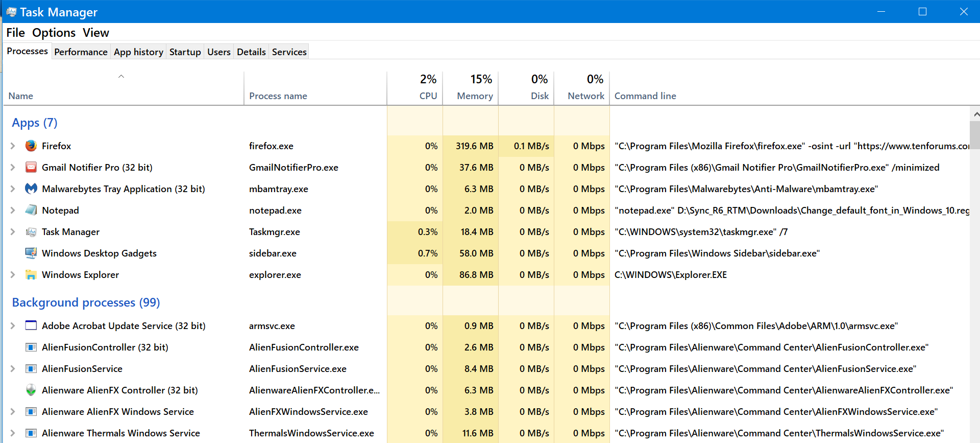Expand the Windows Explorer row

click(x=13, y=274)
